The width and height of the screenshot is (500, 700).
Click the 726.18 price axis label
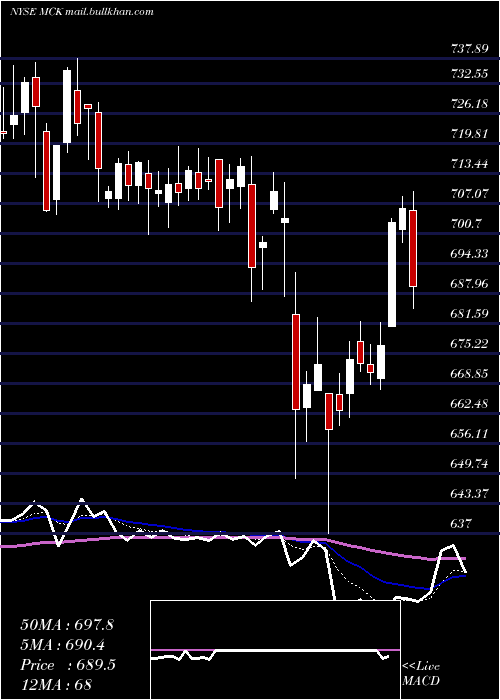pyautogui.click(x=469, y=104)
